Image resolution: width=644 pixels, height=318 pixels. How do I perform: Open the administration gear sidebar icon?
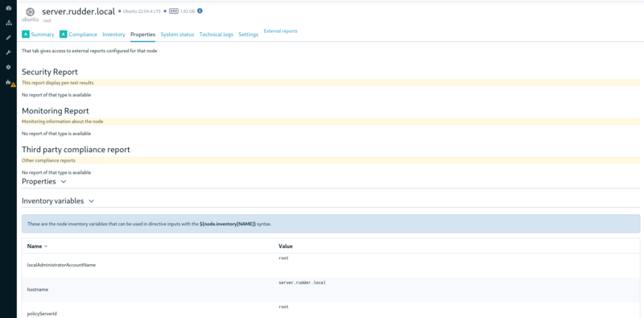[8, 67]
